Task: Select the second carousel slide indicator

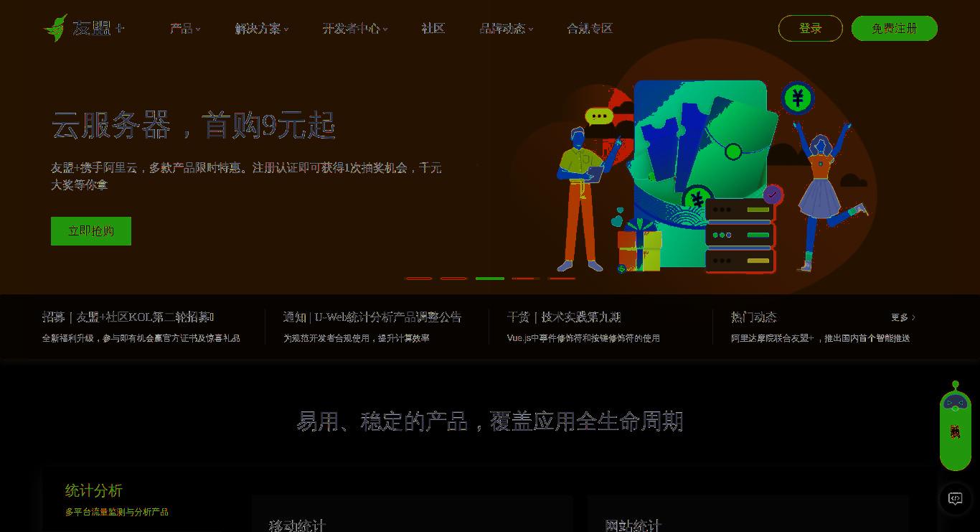Action: tap(454, 279)
